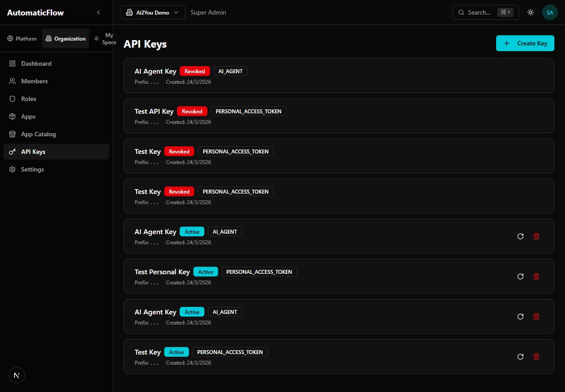Open the Ai2You Demo workspace dropdown

pyautogui.click(x=152, y=12)
